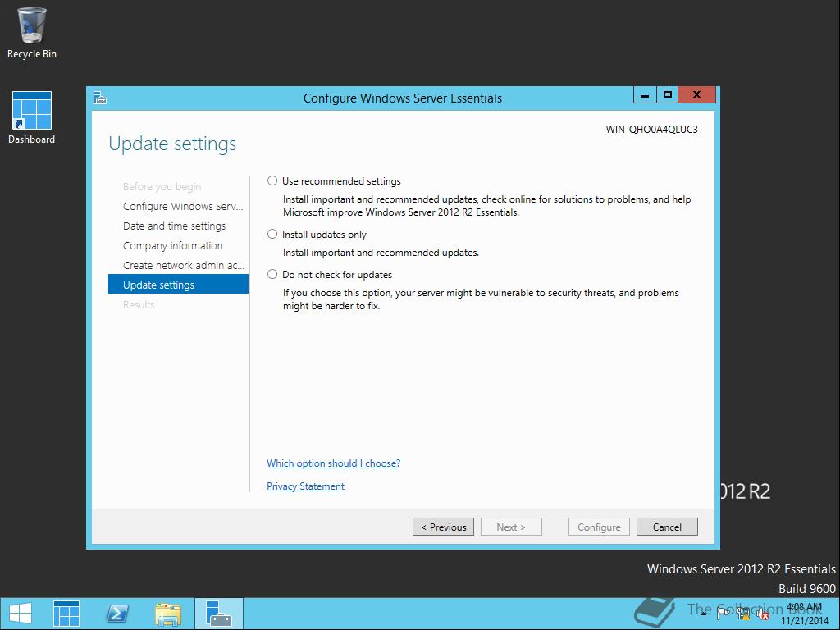
Task: Minimize the Configure Essentials window
Action: coord(645,95)
